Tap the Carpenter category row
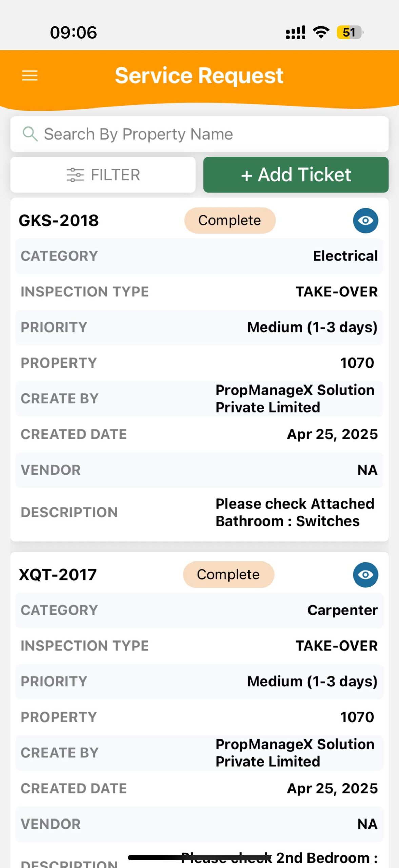Screen dimensions: 399x868 click(199, 610)
